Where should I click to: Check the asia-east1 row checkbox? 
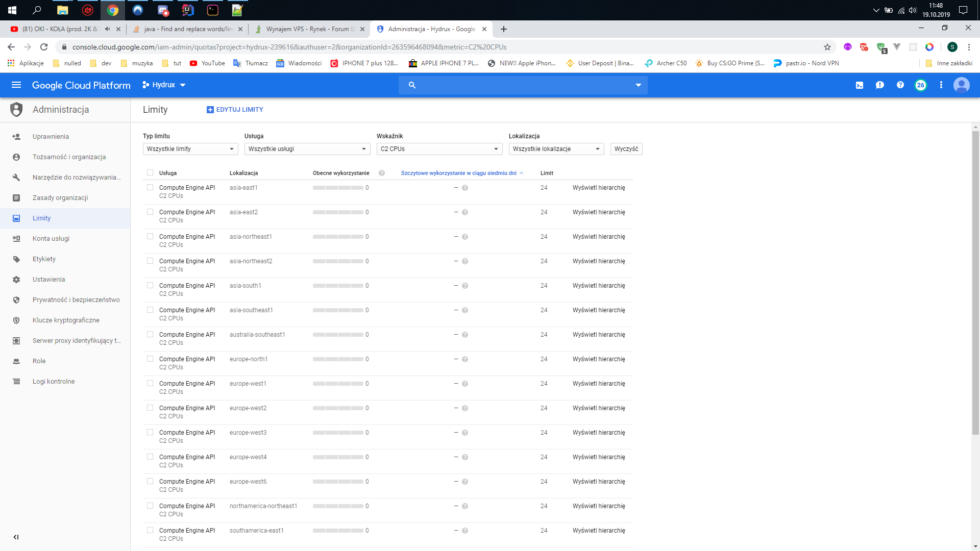(150, 187)
